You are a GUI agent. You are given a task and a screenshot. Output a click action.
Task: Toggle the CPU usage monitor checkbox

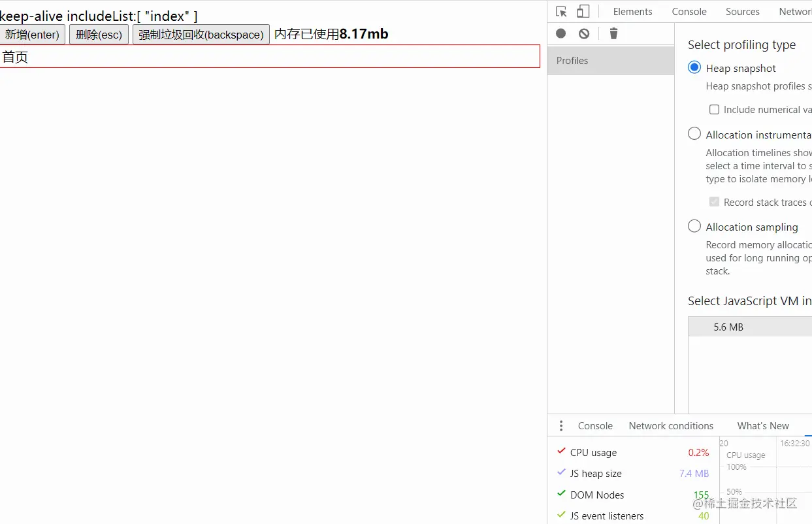tap(561, 451)
